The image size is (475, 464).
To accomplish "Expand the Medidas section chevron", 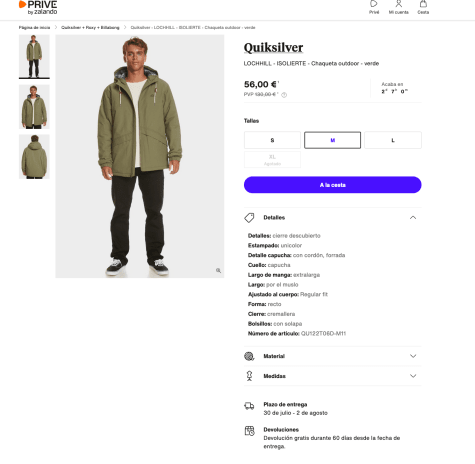I will coord(413,376).
